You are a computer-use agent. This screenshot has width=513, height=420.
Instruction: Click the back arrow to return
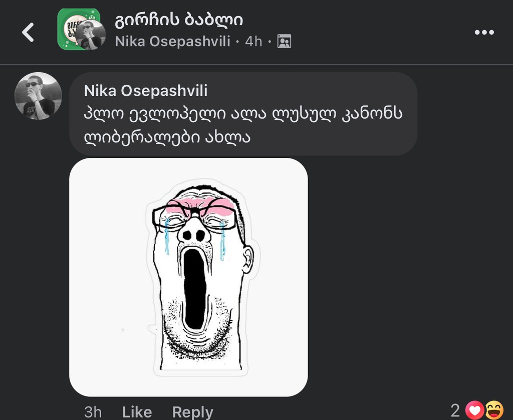(x=28, y=32)
